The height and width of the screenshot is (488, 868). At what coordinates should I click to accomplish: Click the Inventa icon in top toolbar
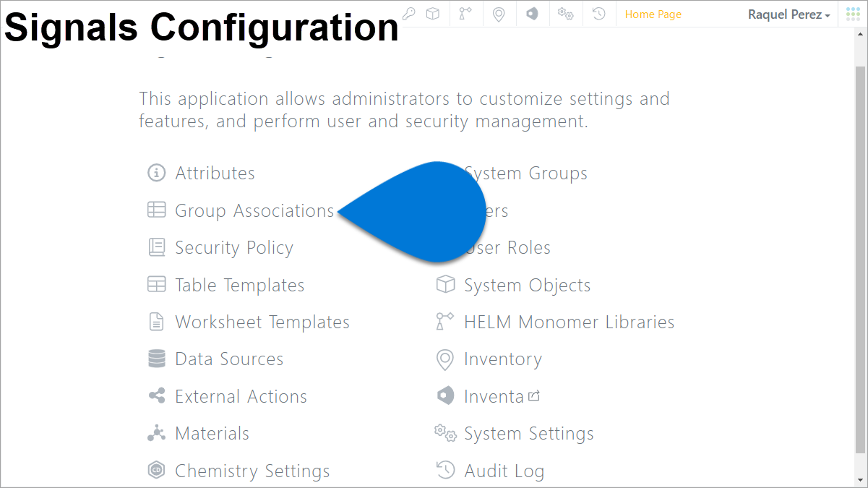pyautogui.click(x=532, y=14)
